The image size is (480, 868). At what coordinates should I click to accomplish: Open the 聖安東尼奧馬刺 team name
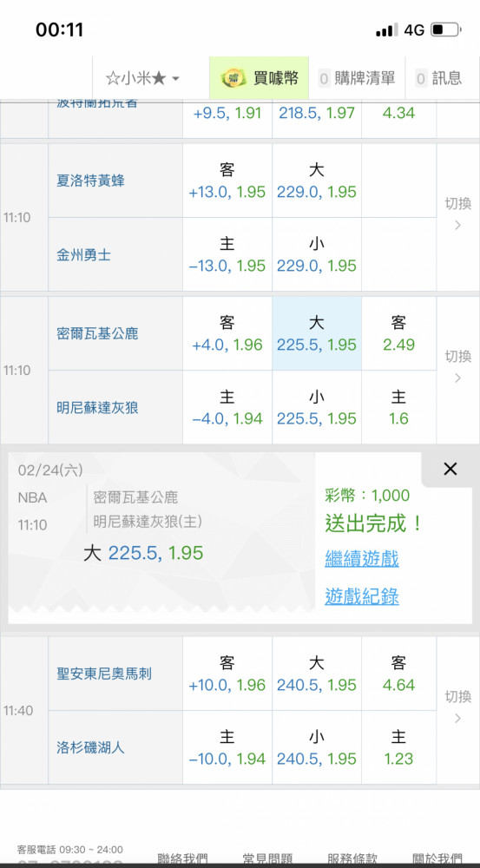pyautogui.click(x=104, y=674)
